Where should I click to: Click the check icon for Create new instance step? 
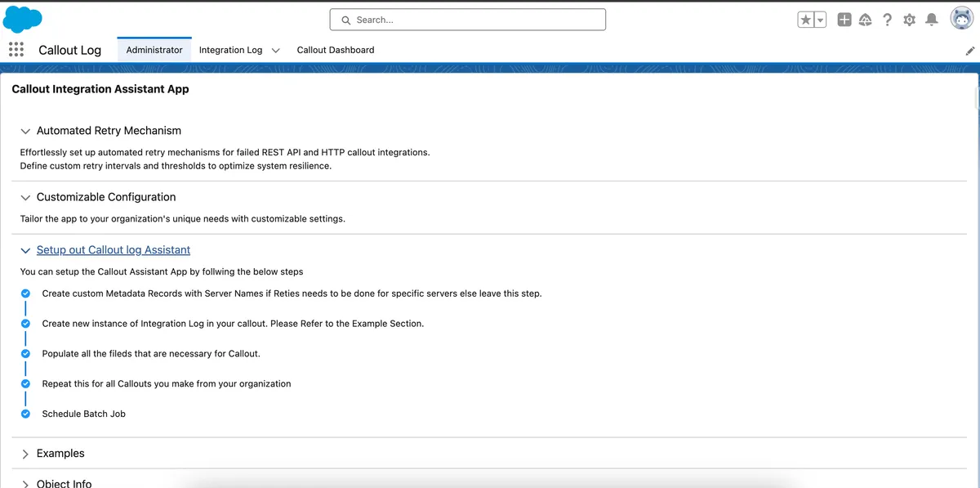pos(26,324)
